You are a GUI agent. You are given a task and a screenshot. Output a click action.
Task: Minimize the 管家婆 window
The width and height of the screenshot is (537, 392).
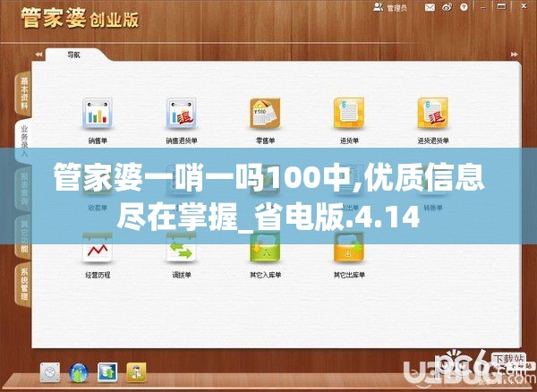click(x=485, y=7)
